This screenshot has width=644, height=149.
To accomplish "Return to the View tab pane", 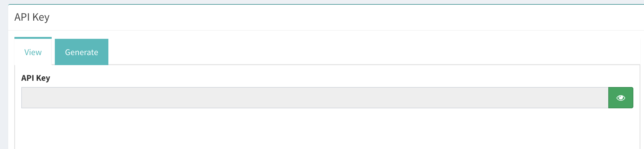I will (x=33, y=52).
